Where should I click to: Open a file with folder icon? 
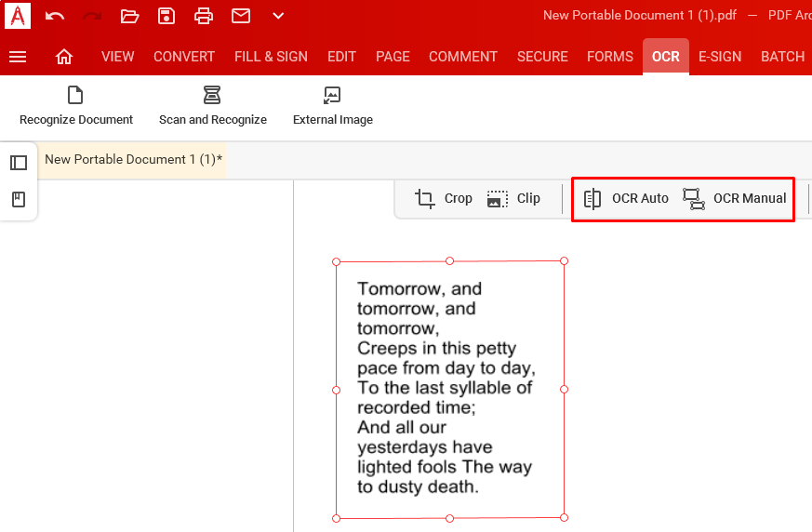129,16
